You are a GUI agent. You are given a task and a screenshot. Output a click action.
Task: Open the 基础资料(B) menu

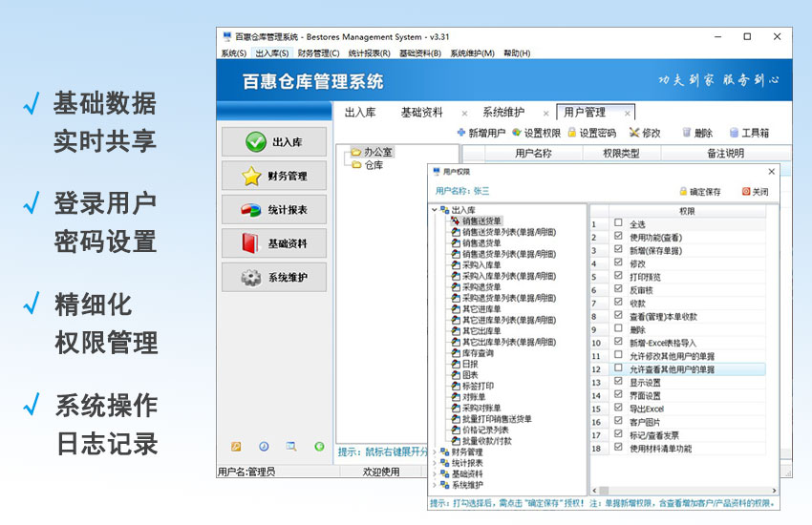tap(420, 53)
